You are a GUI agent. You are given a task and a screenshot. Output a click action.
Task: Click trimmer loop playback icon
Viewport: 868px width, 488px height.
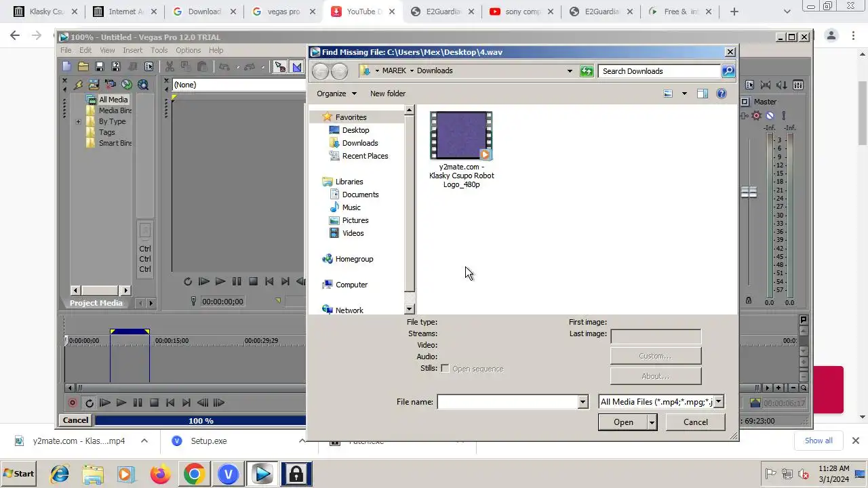[x=188, y=281]
